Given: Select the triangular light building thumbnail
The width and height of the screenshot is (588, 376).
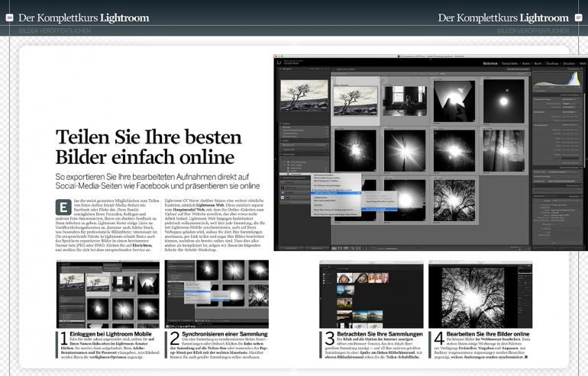Looking at the screenshot, I should click(x=454, y=101).
